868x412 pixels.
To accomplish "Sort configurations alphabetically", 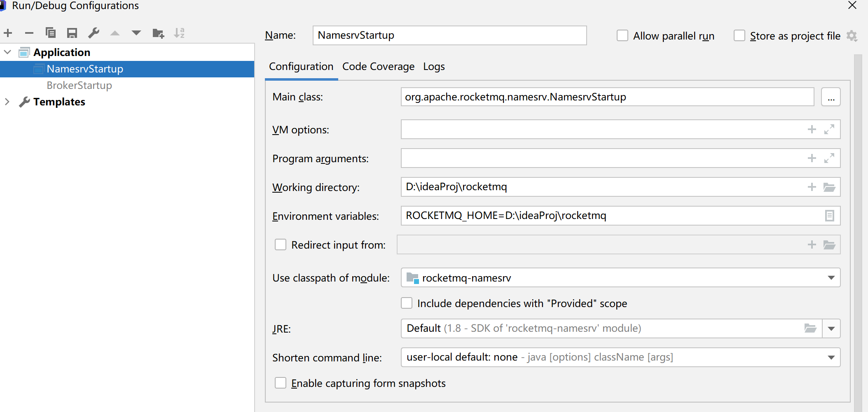I will click(179, 33).
